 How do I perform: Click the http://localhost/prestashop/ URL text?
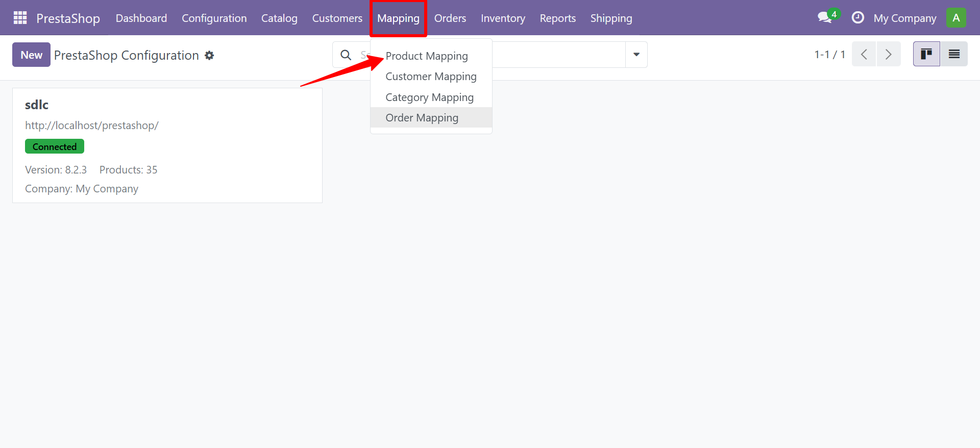coord(92,126)
